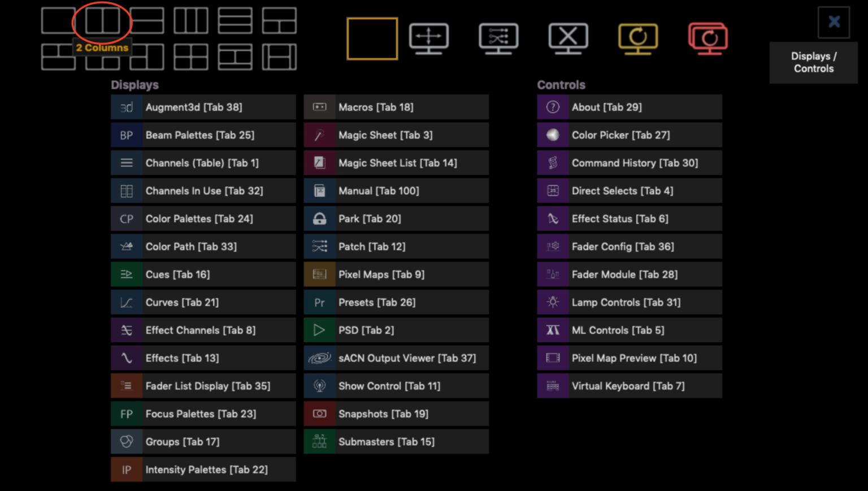Choose the three vertical columns layout
868x491 pixels.
190,21
